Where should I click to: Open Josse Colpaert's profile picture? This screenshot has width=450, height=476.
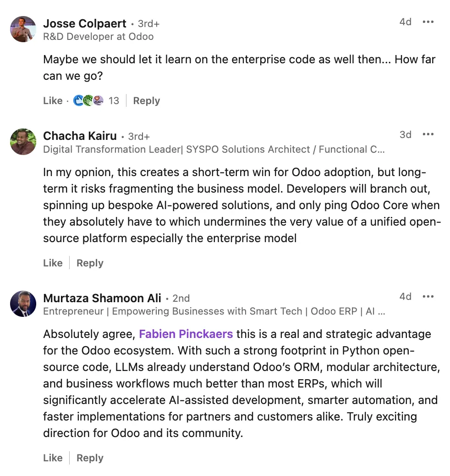pos(23,29)
